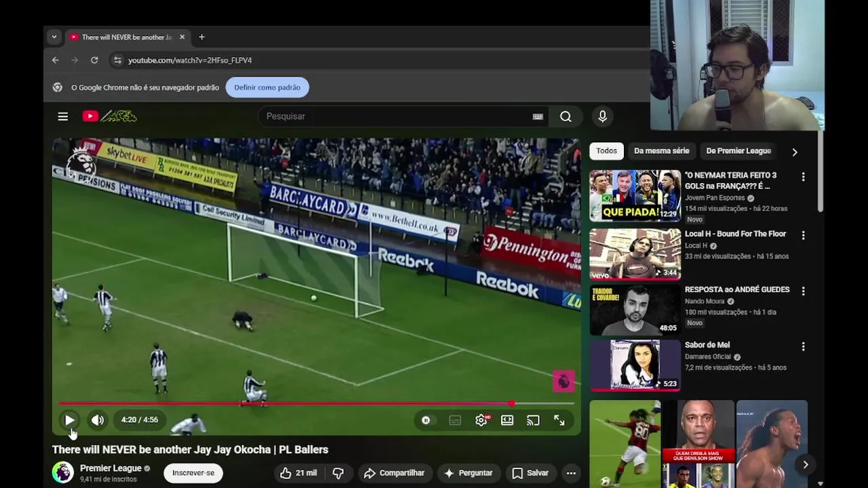
Task: Dislike the video
Action: (338, 473)
